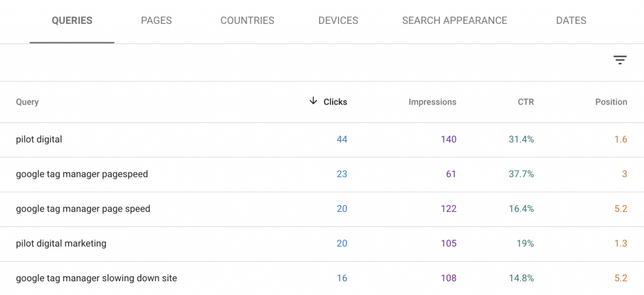Screen dimensions: 644x295
Task: Sort by Impressions column header
Action: tap(432, 102)
